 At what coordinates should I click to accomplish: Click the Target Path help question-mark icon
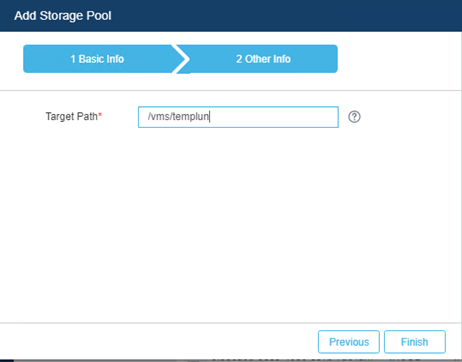point(354,117)
